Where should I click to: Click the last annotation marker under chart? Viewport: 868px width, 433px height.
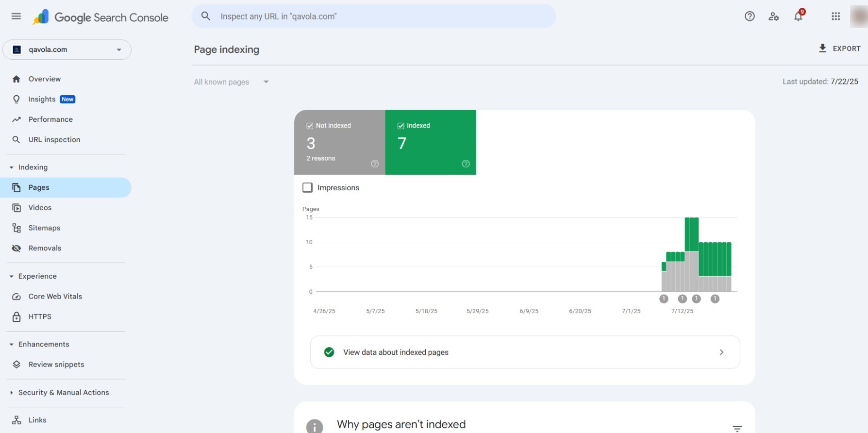[715, 299]
